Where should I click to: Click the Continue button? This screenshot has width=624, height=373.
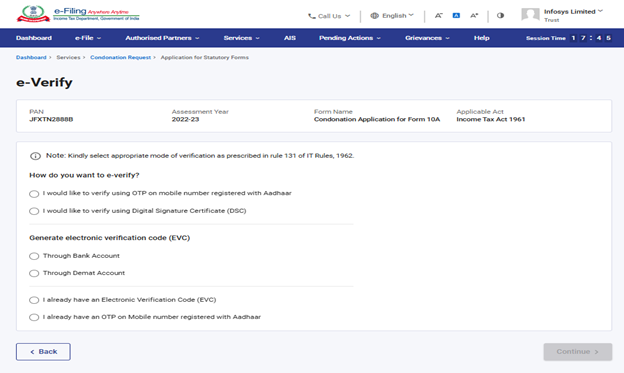578,352
